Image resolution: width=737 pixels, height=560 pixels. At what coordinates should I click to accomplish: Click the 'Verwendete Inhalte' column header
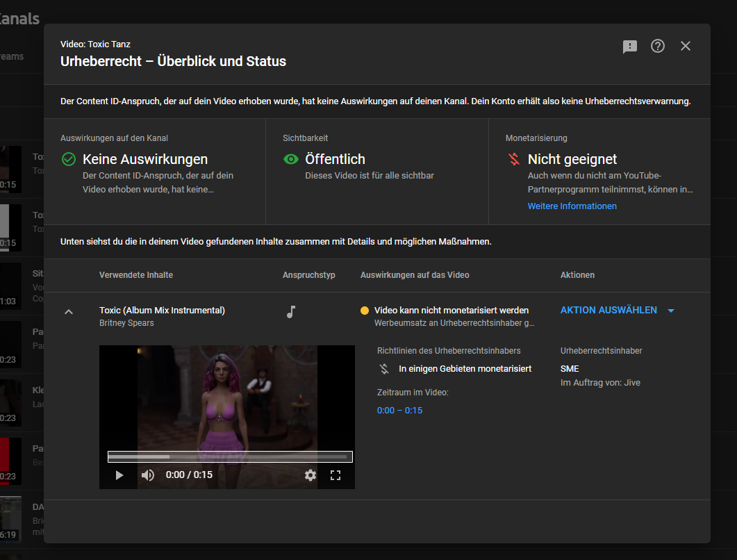tap(136, 275)
